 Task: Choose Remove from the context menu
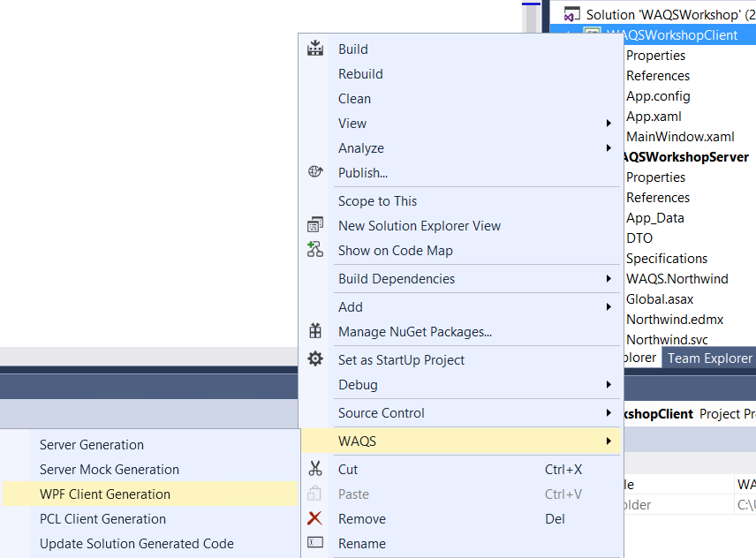point(461,519)
